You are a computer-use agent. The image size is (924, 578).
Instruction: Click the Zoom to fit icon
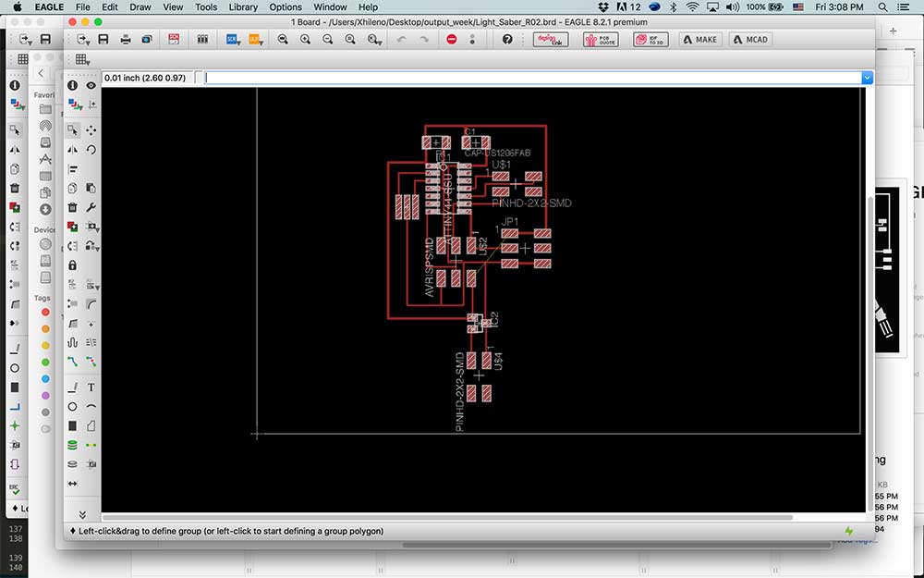pos(283,40)
